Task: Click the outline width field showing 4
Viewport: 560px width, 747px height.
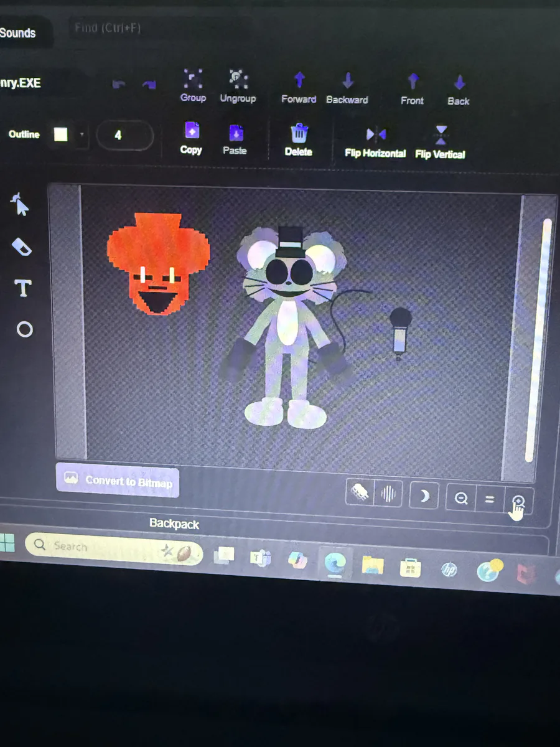Action: (x=124, y=136)
